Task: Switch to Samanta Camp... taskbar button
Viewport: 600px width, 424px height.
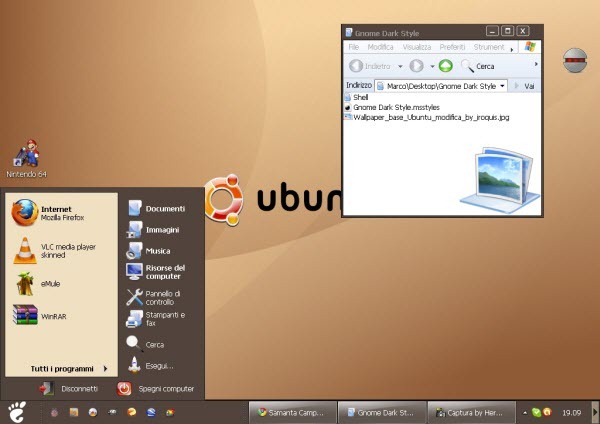Action: (x=293, y=413)
